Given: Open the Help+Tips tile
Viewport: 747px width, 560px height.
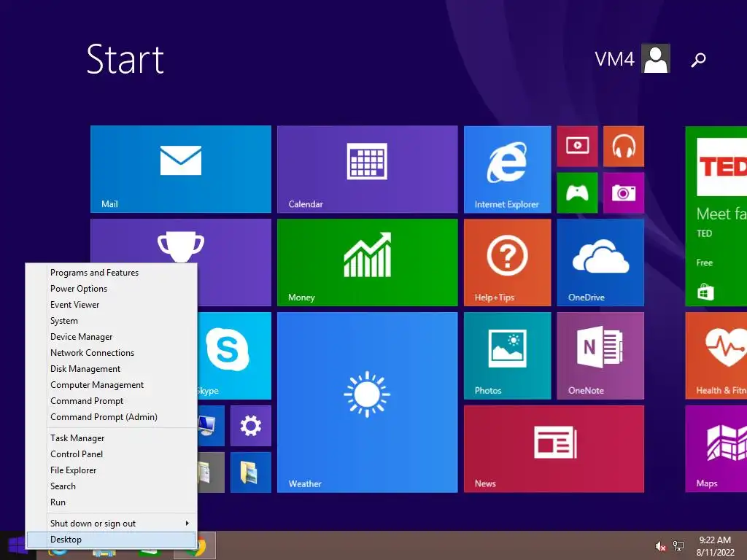Looking at the screenshot, I should tap(508, 262).
